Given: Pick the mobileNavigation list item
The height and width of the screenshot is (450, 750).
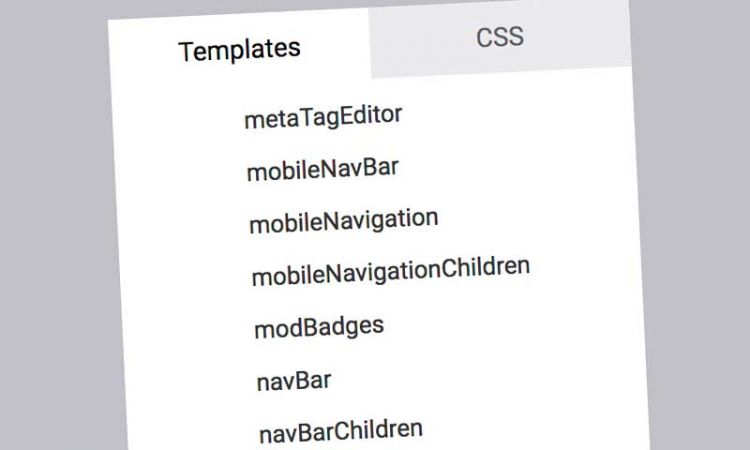Looking at the screenshot, I should [344, 220].
